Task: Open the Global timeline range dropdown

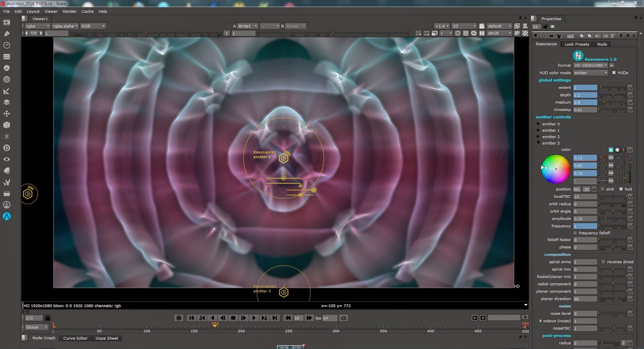Action: click(x=36, y=327)
